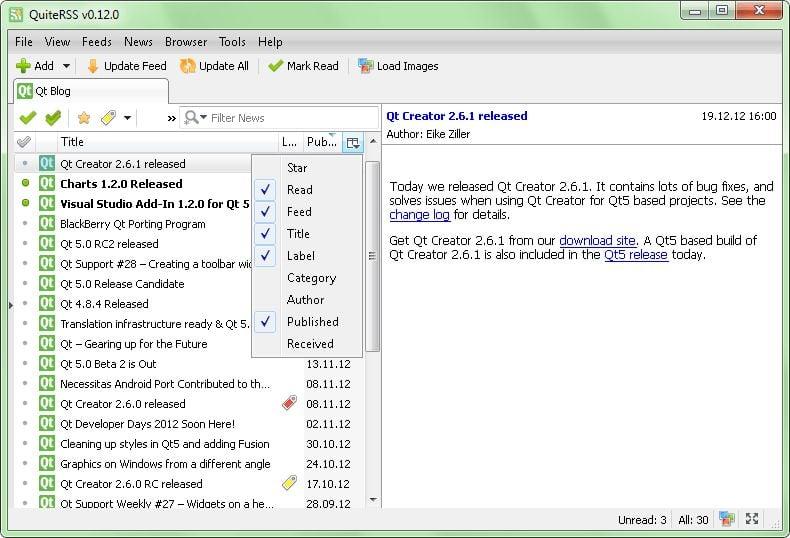Click the yellow label tag icon
Screen dimensions: 790x538
pyautogui.click(x=108, y=118)
